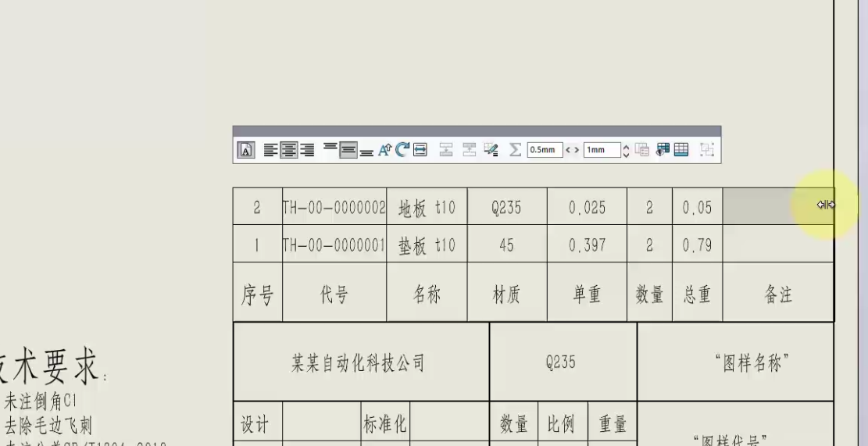Click the 代号 header cell
Viewport: 868px width, 446px height.
click(334, 292)
